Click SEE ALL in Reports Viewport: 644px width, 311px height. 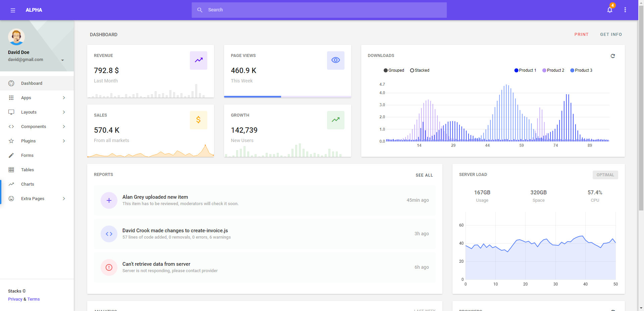click(x=424, y=175)
